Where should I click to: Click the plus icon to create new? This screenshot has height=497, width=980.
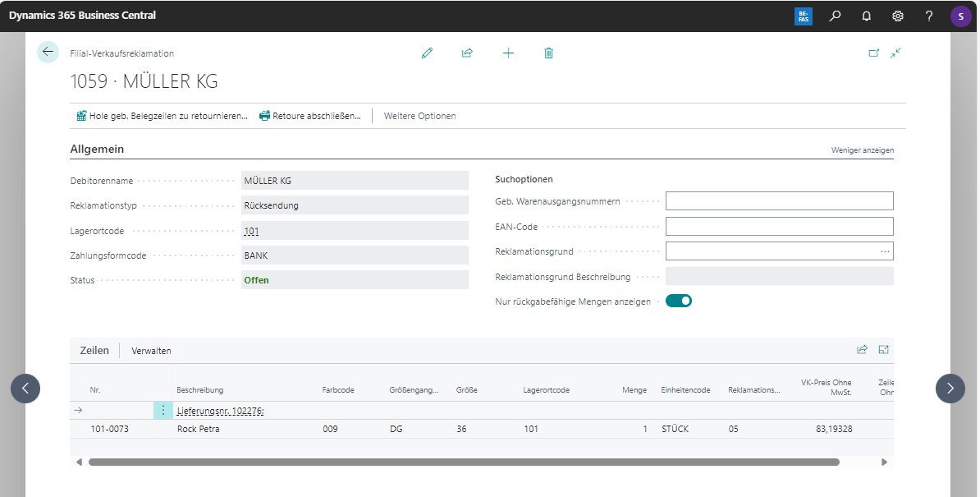tap(508, 53)
